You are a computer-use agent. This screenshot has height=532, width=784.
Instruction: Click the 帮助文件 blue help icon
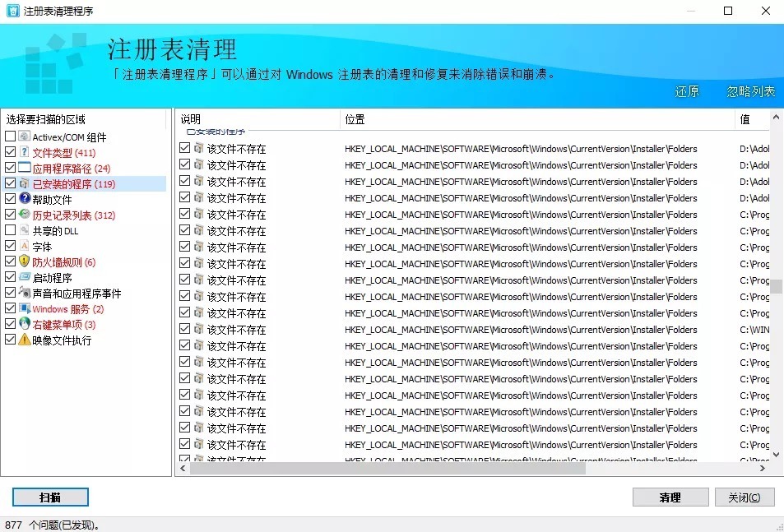[25, 198]
